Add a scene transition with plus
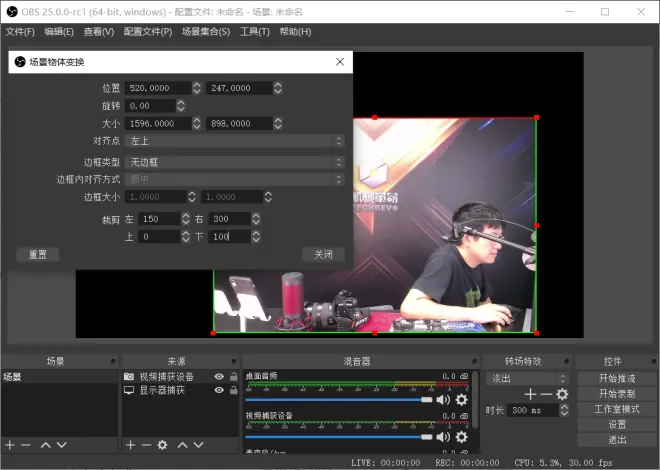This screenshot has width=660, height=470. (x=530, y=394)
